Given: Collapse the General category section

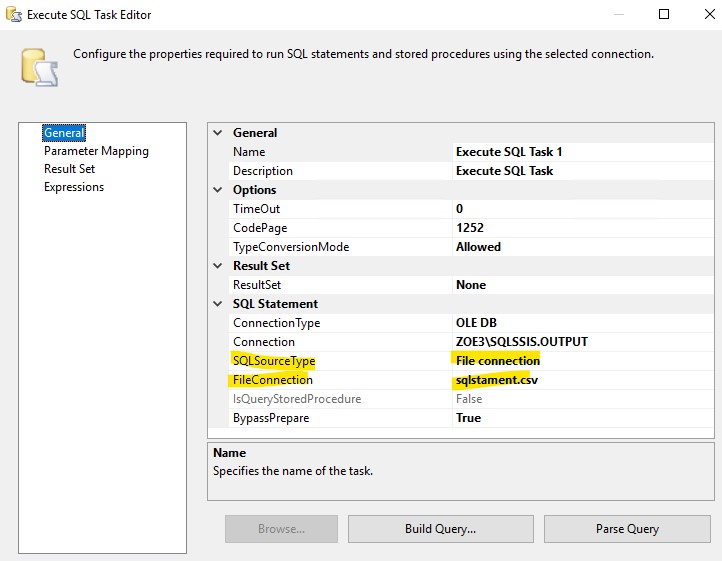Looking at the screenshot, I should pyautogui.click(x=218, y=133).
